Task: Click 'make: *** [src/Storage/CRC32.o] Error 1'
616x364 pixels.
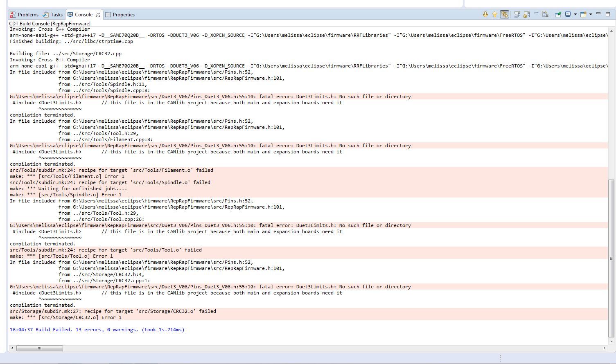Action: coord(65,317)
